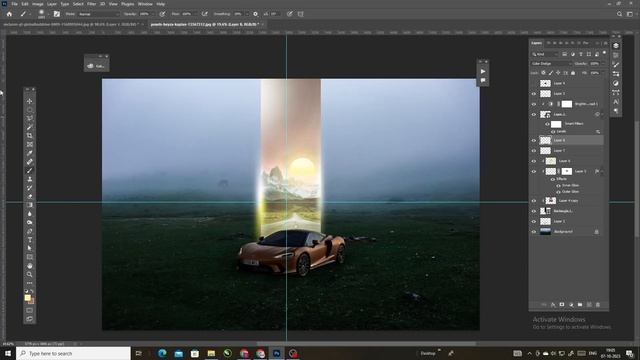This screenshot has height=360, width=640.
Task: Open brush Opacity dropdown in options bar
Action: pos(152,14)
